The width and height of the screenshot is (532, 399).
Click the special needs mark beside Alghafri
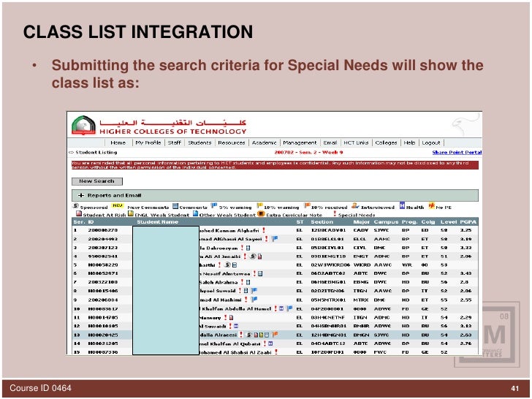[264, 230]
